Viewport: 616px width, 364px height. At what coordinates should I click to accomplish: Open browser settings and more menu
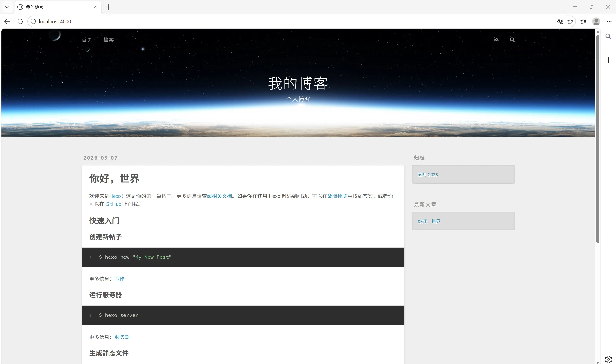point(609,22)
